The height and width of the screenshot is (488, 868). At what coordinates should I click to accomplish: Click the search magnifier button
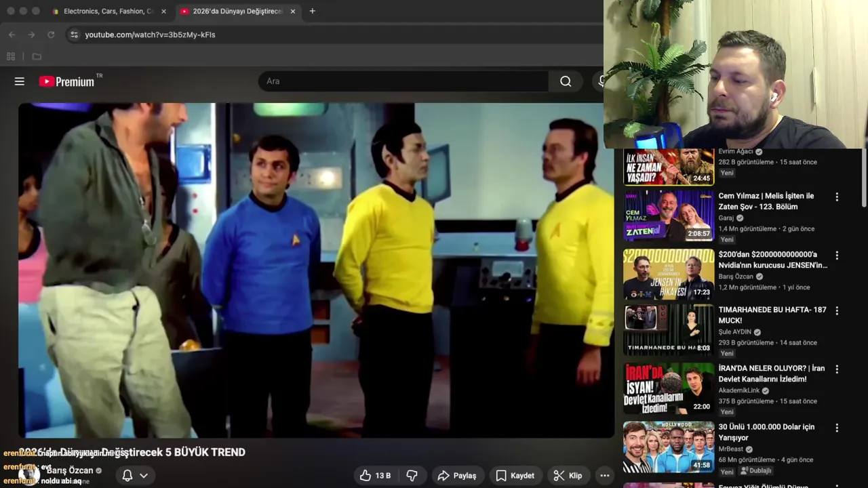point(566,81)
